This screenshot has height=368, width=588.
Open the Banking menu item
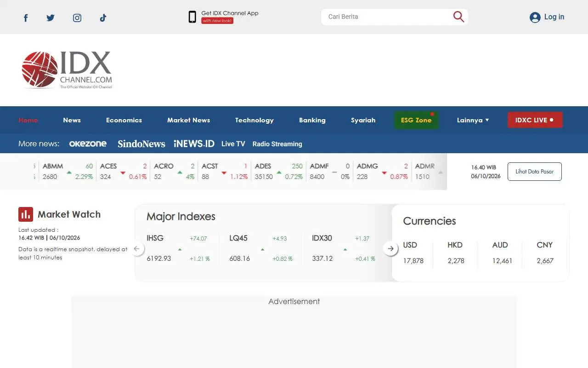312,120
